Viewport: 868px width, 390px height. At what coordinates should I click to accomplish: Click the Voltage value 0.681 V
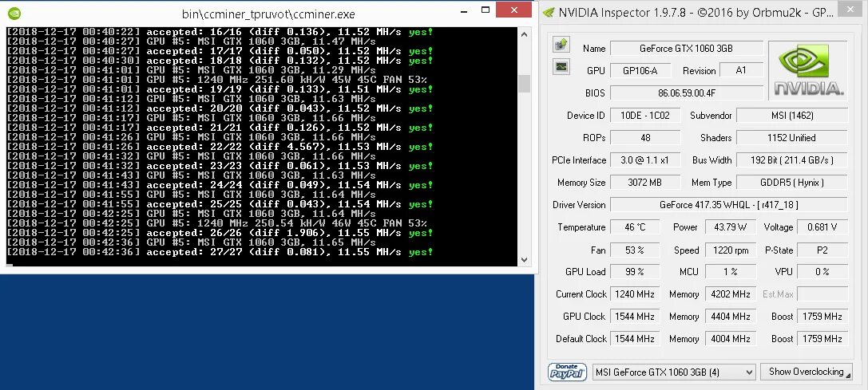(x=822, y=227)
